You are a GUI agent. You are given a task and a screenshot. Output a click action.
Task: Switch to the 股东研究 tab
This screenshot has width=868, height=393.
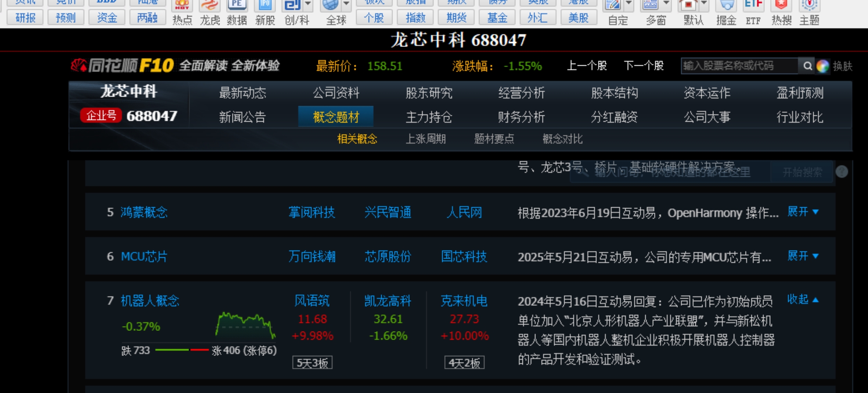click(x=429, y=93)
